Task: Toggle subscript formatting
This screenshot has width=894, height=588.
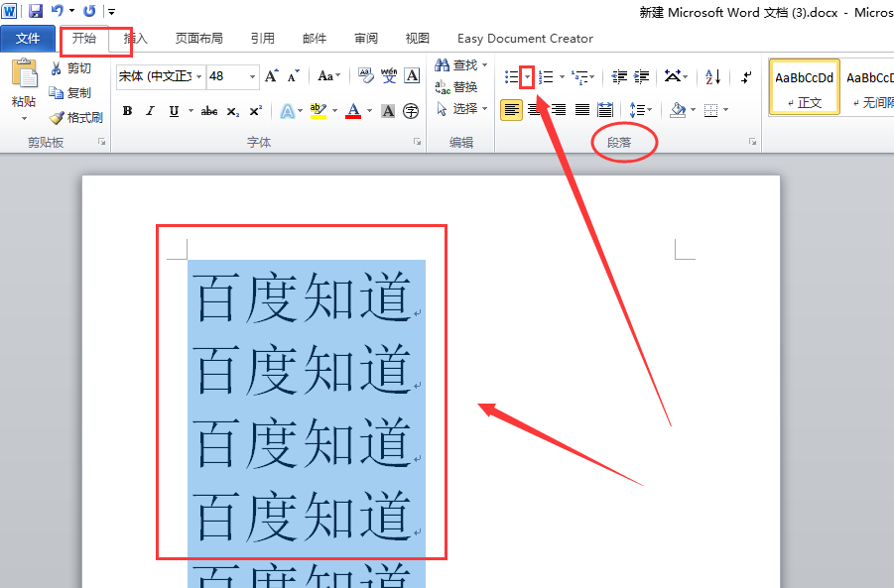Action: click(233, 112)
